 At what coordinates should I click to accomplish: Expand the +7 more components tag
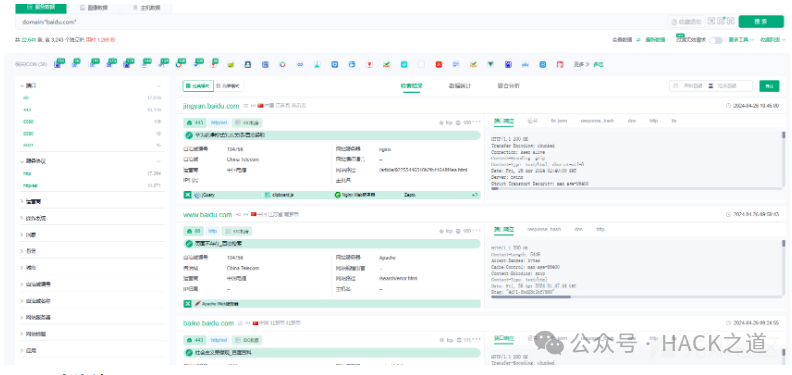click(475, 195)
